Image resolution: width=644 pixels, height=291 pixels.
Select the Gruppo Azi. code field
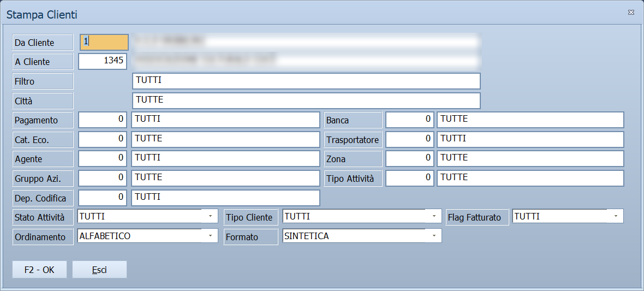coord(102,178)
